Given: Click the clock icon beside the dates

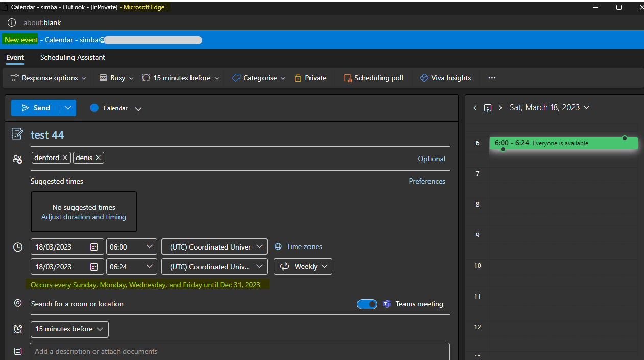Looking at the screenshot, I should [18, 247].
